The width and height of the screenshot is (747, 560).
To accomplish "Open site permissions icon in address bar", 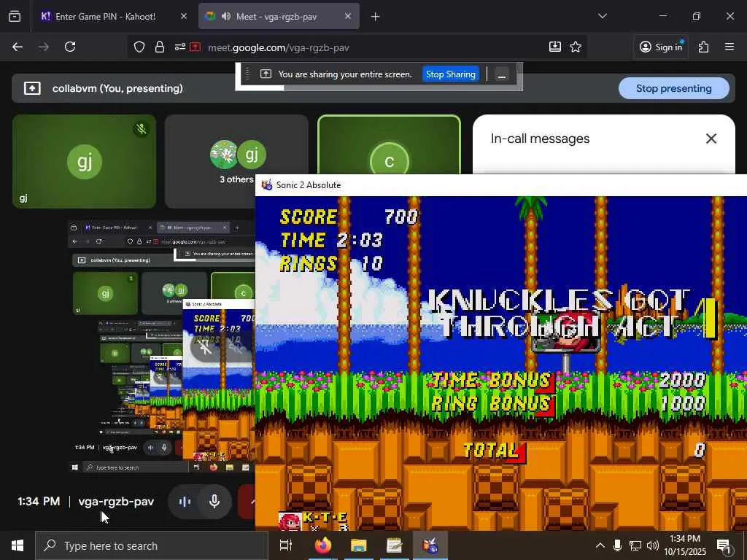I will pos(179,47).
